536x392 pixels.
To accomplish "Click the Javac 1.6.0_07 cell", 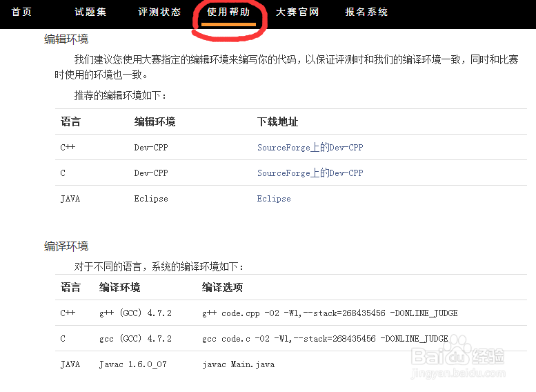I will tap(133, 364).
